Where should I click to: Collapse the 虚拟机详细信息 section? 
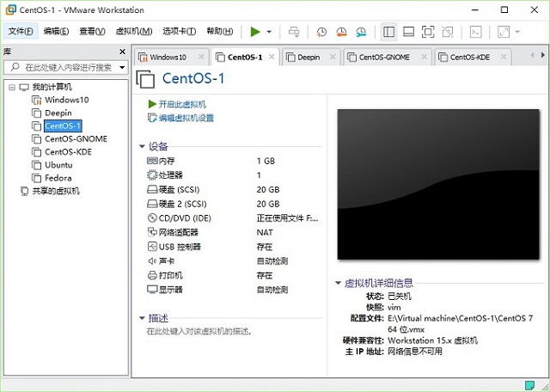pos(338,283)
